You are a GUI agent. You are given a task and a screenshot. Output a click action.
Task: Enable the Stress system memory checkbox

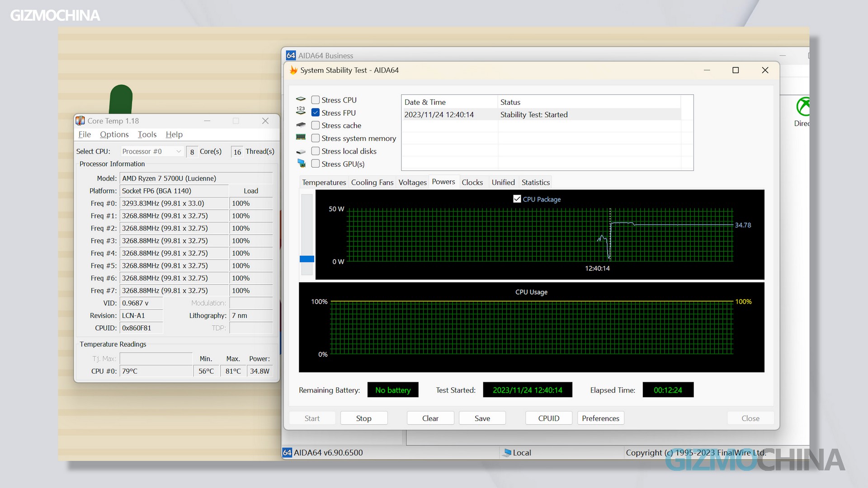pos(316,138)
